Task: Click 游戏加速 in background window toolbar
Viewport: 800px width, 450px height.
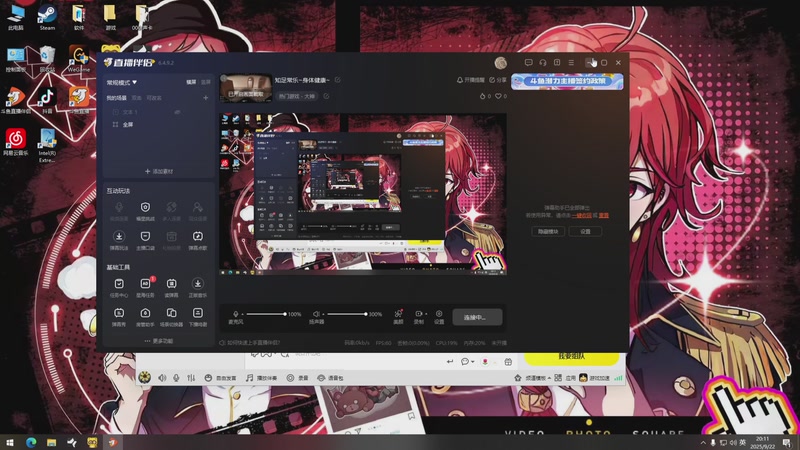Action: (x=594, y=378)
